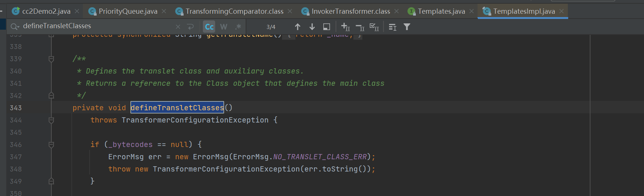The width and height of the screenshot is (644, 196).
Task: Click the find field containing defineTransletClasses
Action: click(x=97, y=26)
